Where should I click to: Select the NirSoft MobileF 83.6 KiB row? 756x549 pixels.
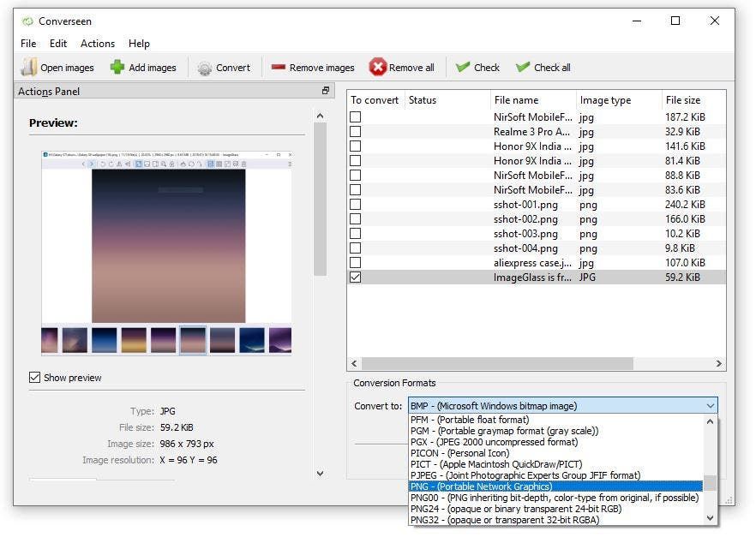tap(537, 190)
